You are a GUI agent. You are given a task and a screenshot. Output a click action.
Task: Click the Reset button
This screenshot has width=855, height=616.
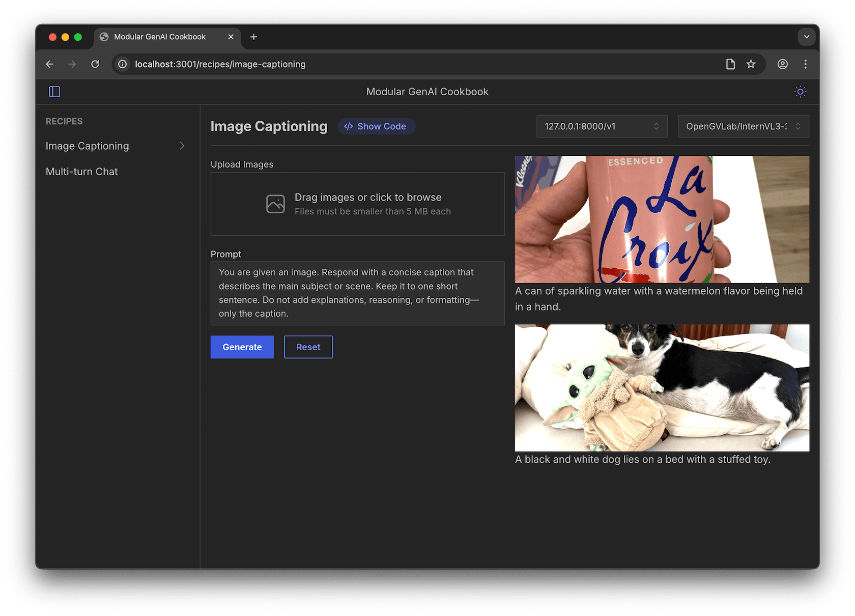[x=308, y=347]
